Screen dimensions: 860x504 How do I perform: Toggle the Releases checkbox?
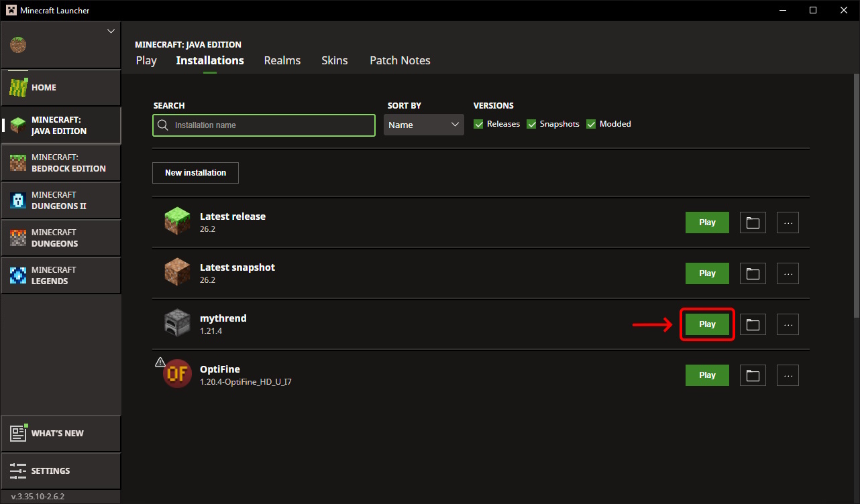[478, 124]
